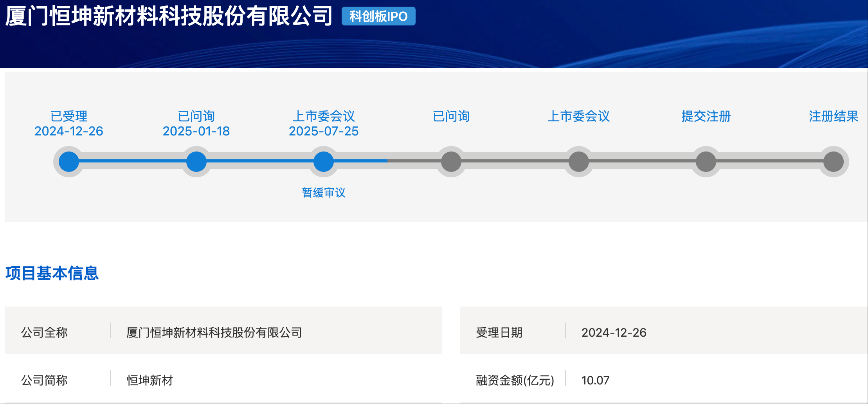
Task: Click the date 2025-01-18 under 已问询
Action: [x=196, y=131]
